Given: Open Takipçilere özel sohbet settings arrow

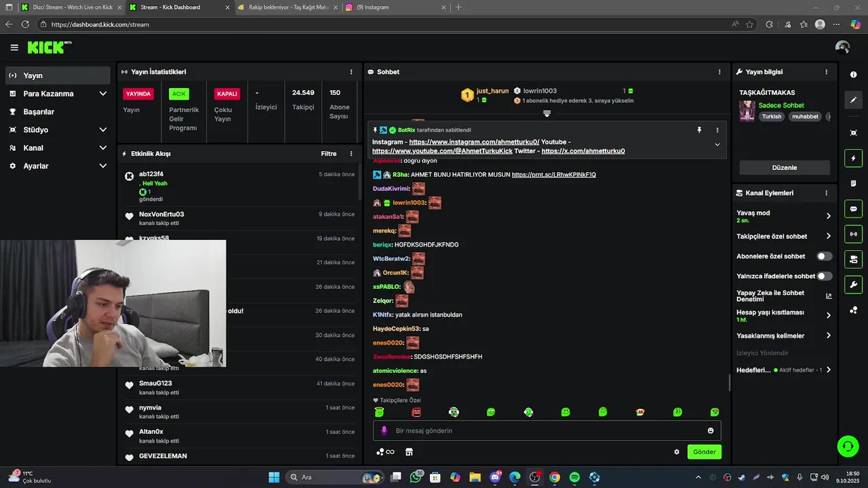Looking at the screenshot, I should pyautogui.click(x=828, y=237).
